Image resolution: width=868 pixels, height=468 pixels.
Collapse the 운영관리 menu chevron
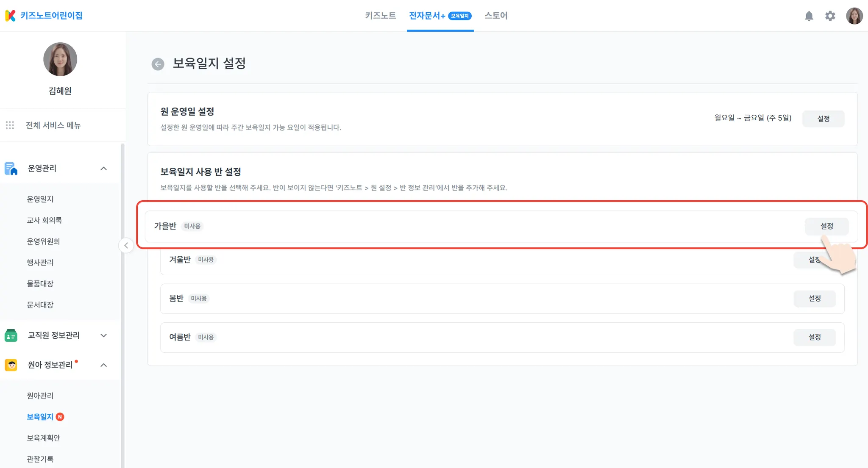click(103, 169)
